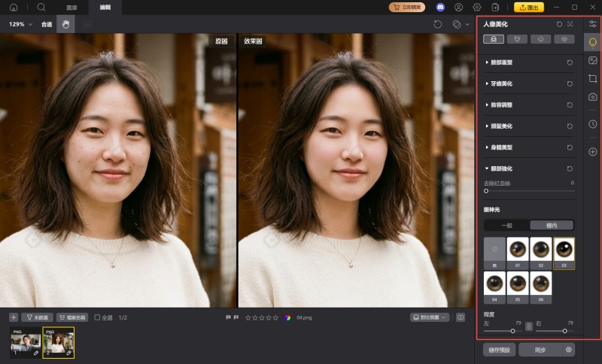Image resolution: width=602 pixels, height=364 pixels.
Task: Choose the 一般 eye light mode
Action: coord(506,225)
